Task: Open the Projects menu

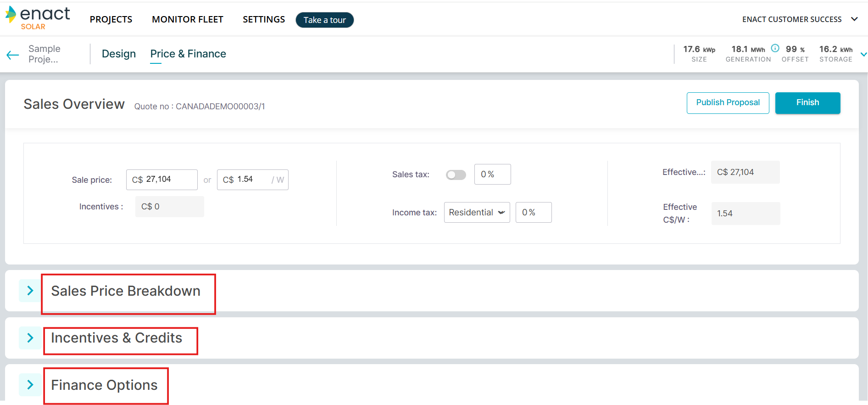Action: 111,19
